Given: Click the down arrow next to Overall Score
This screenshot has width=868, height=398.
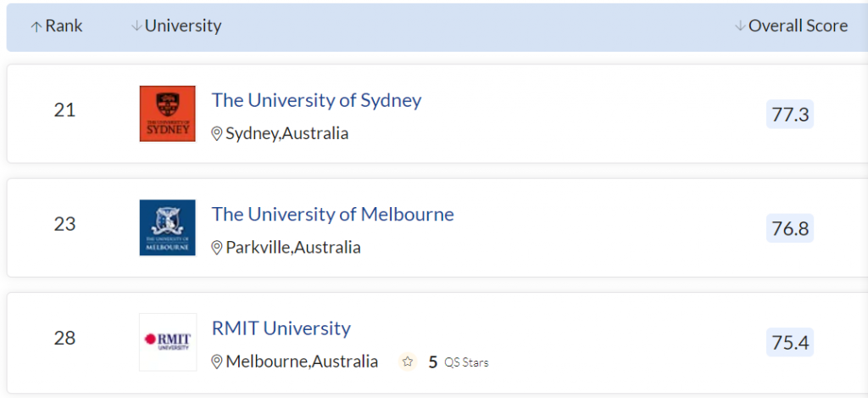Looking at the screenshot, I should (740, 27).
